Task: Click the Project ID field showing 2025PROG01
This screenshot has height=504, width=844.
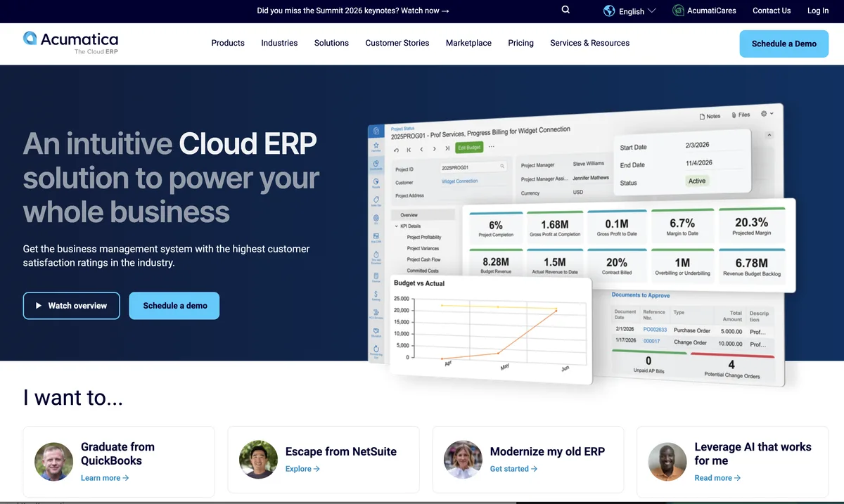Action: (473, 167)
